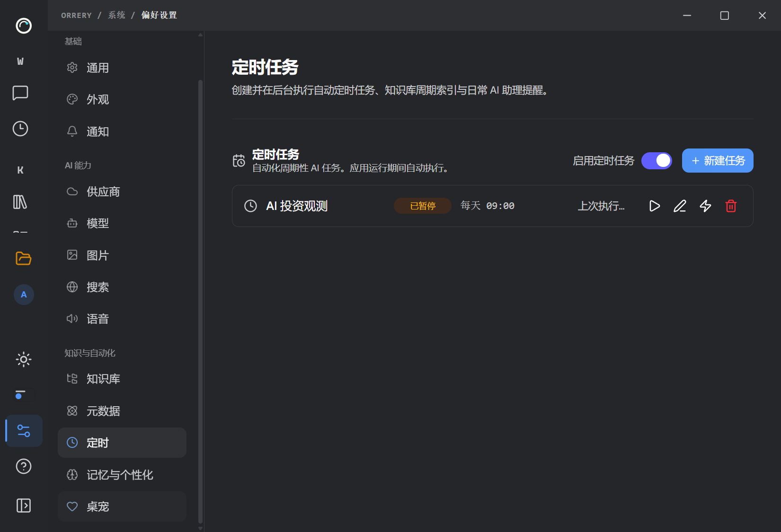Click the lightning bolt icon for AI 投资观测
The width and height of the screenshot is (781, 532).
point(705,206)
